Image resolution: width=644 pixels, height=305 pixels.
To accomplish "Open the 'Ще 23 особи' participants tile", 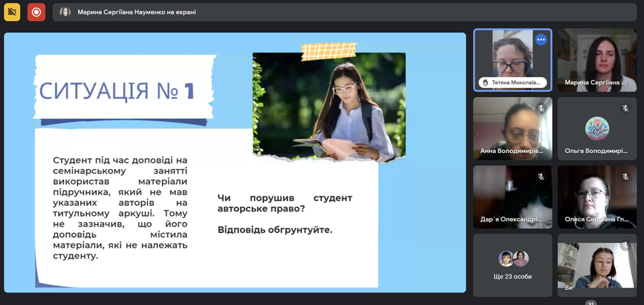I will (x=513, y=266).
